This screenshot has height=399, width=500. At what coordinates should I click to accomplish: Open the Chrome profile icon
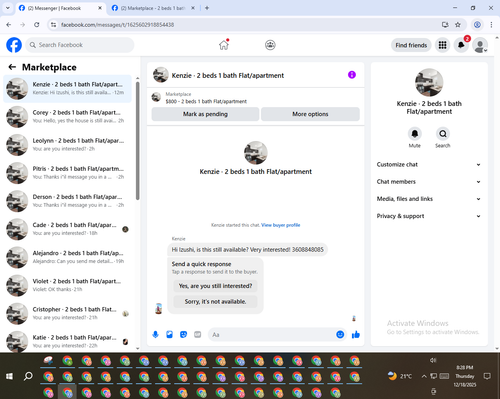click(477, 25)
